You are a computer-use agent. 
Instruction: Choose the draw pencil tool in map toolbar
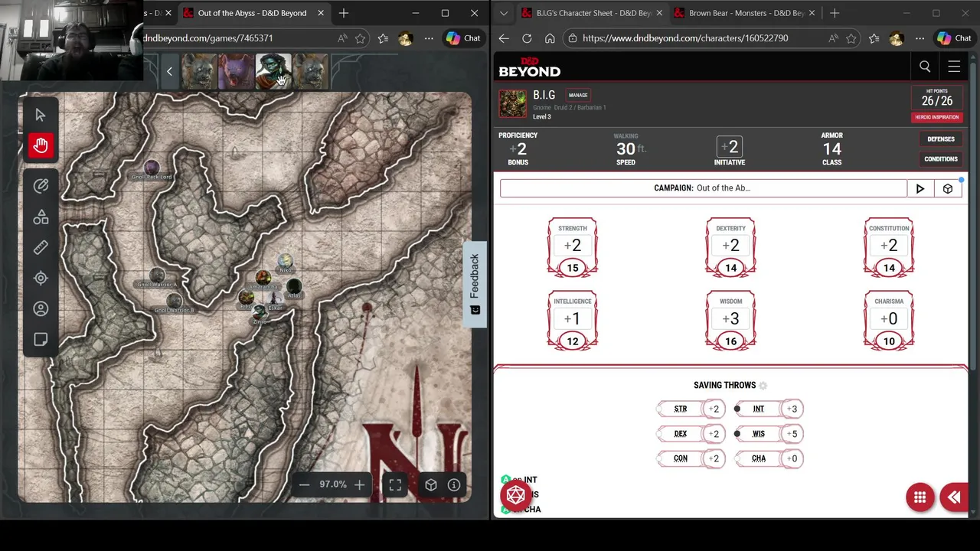41,186
